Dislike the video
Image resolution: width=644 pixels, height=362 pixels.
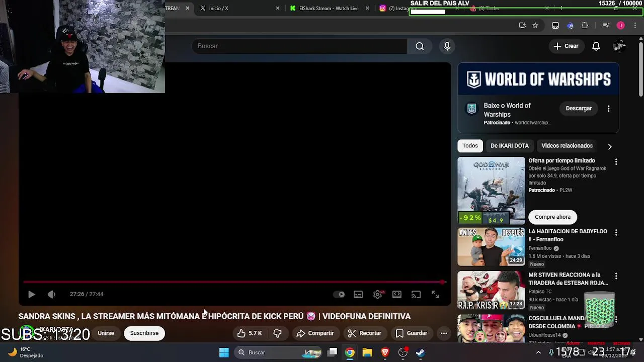[277, 333]
